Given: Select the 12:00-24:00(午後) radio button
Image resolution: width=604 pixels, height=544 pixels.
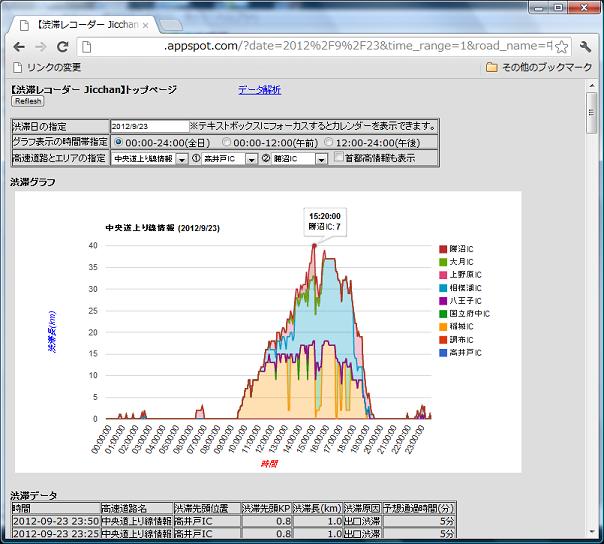Looking at the screenshot, I should coord(329,142).
